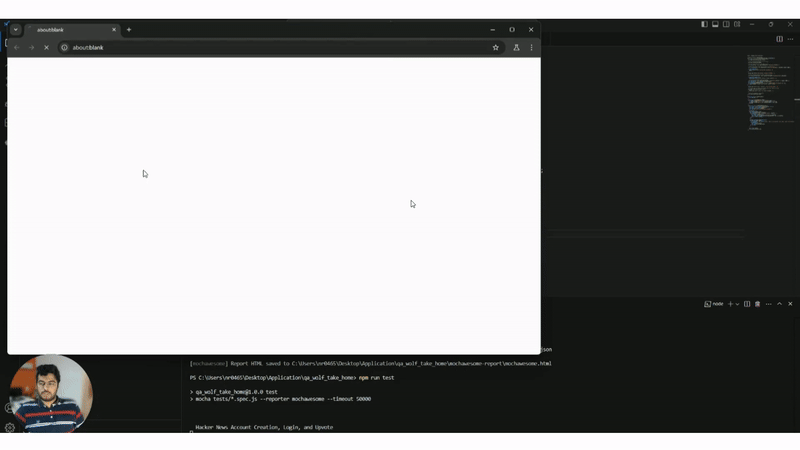Split the VS Code editor right
The image size is (800, 450).
[780, 39]
